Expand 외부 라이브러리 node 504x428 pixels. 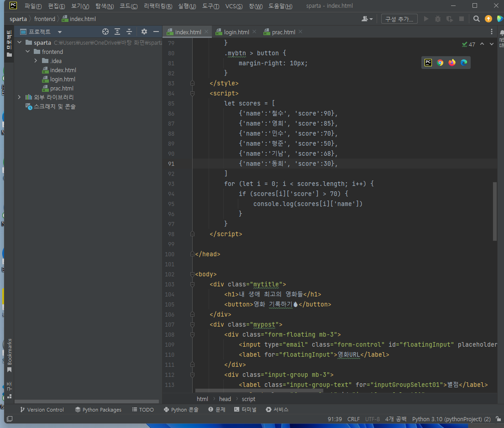tap(19, 97)
